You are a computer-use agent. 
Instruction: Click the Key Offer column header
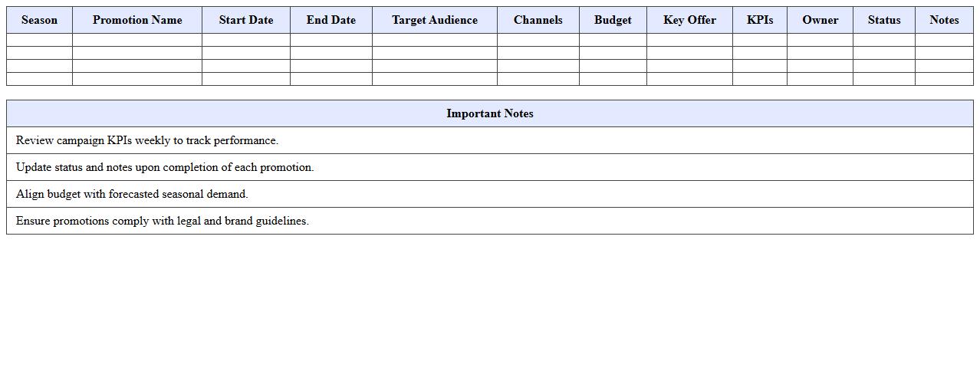click(689, 20)
